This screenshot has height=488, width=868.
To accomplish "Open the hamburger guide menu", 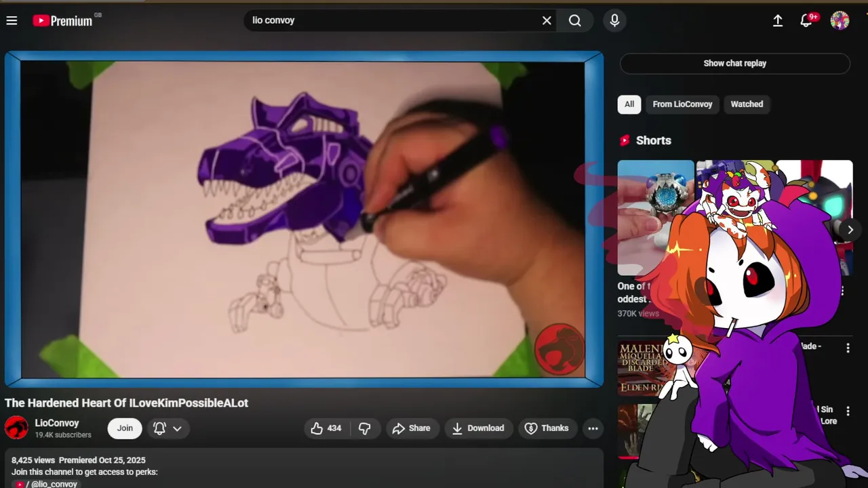I will coord(12,20).
